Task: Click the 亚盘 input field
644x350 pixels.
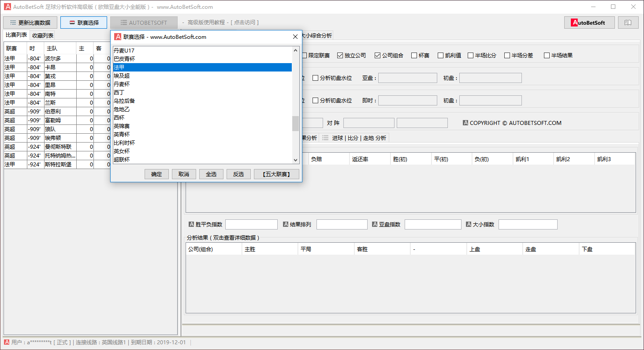Action: coord(408,78)
